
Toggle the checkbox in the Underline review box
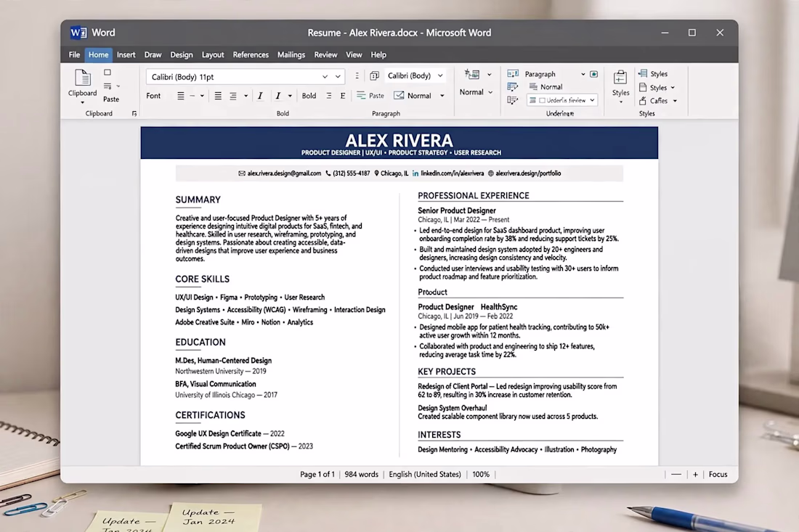[542, 100]
